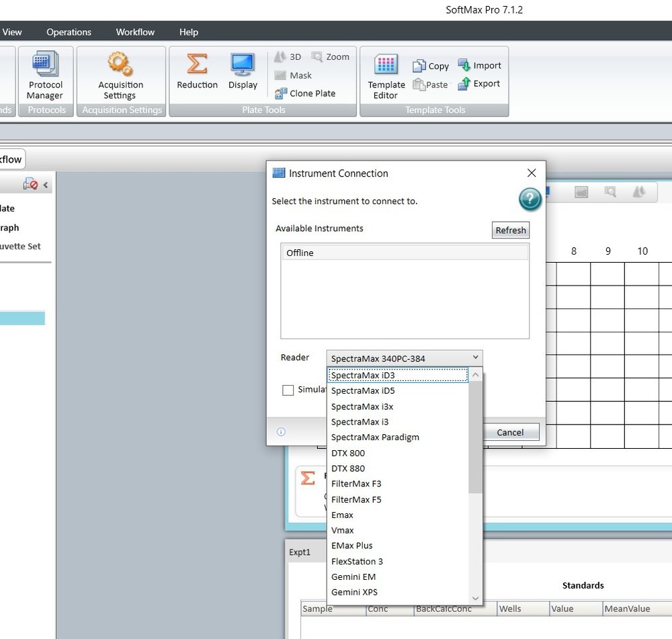Toggle 3D plate view
Image resolution: width=672 pixels, height=639 pixels.
tap(288, 56)
